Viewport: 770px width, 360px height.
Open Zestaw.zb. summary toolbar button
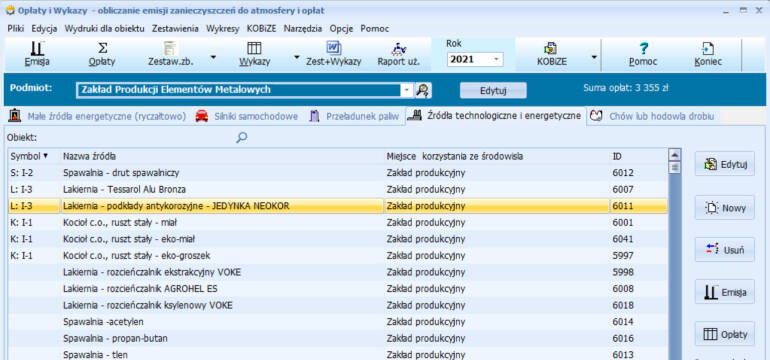coord(170,55)
